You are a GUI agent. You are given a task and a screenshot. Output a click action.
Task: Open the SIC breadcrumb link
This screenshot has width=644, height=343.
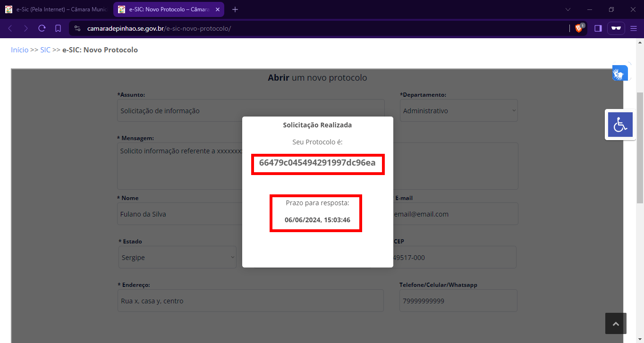tap(45, 50)
